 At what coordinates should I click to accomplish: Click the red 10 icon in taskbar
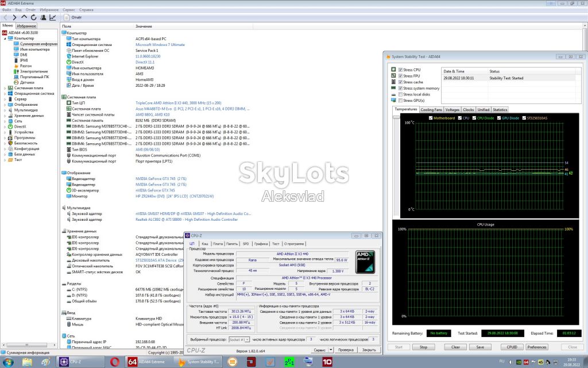tap(327, 362)
